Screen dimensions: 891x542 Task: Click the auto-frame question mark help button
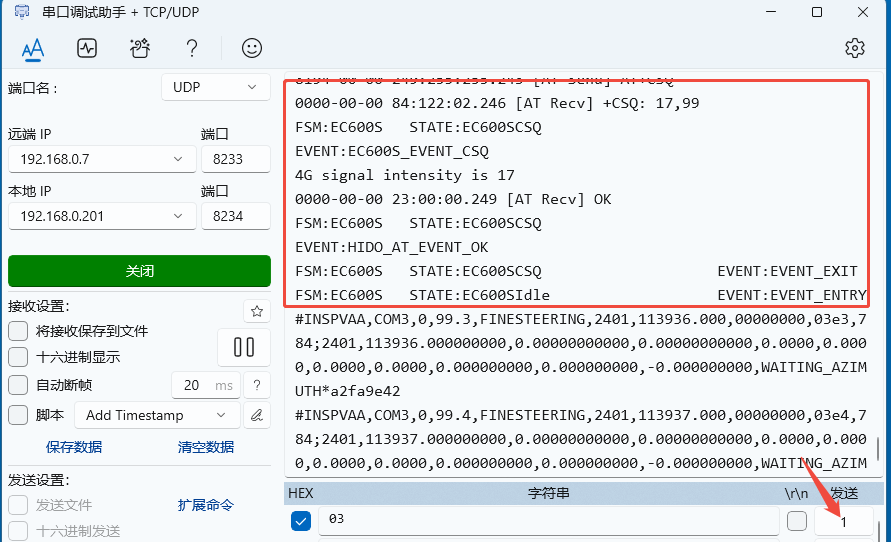257,385
